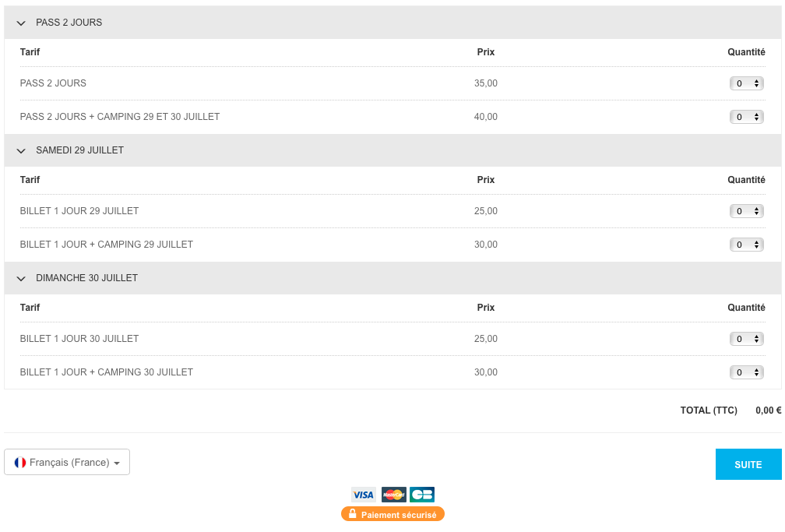Image resolution: width=785 pixels, height=532 pixels.
Task: Click the Visa card icon
Action: 363,495
